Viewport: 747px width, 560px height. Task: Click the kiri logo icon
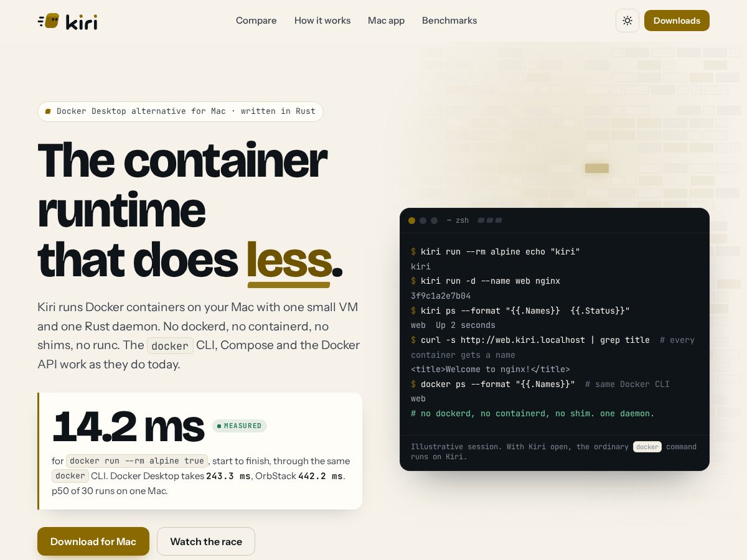tap(49, 21)
